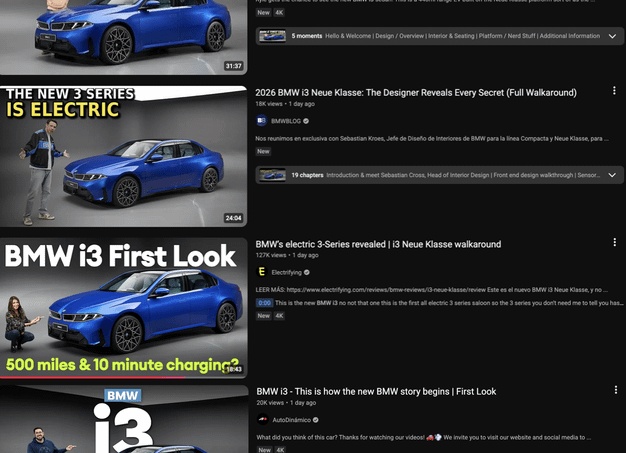Click the Electrifying channel logo icon
This screenshot has width=626, height=453.
pyautogui.click(x=262, y=271)
